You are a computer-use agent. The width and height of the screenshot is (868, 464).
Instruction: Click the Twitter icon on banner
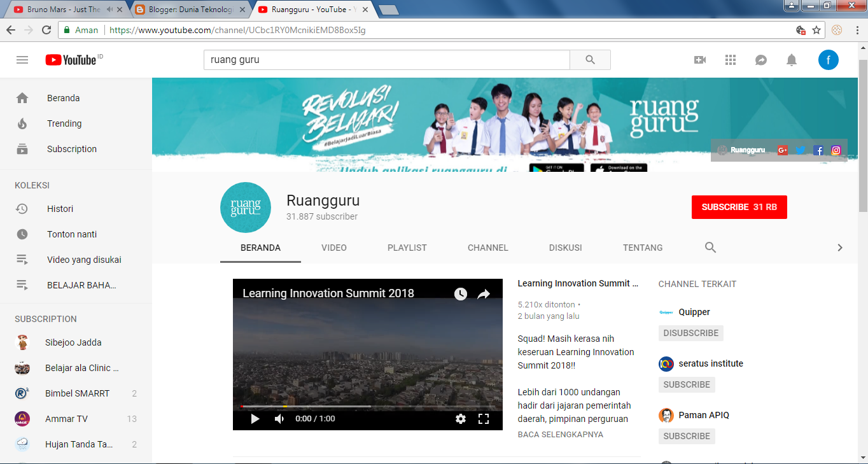[801, 150]
